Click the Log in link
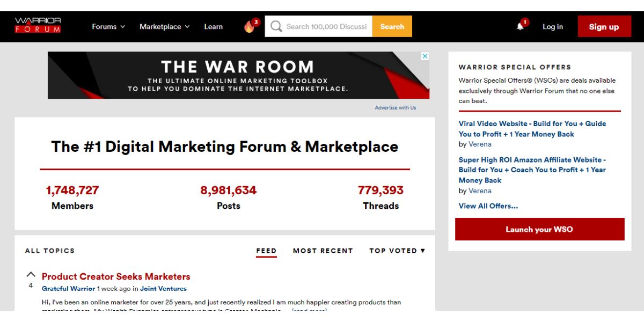Viewport: 644px width, 322px height. [552, 26]
